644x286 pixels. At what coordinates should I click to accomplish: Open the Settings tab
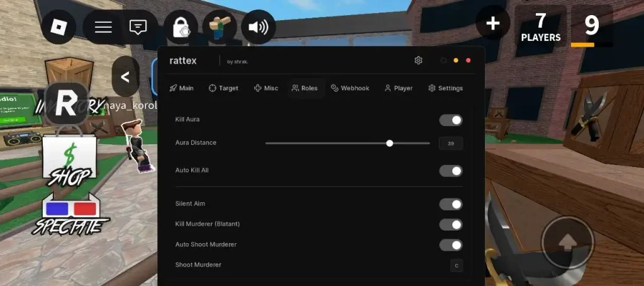click(446, 88)
